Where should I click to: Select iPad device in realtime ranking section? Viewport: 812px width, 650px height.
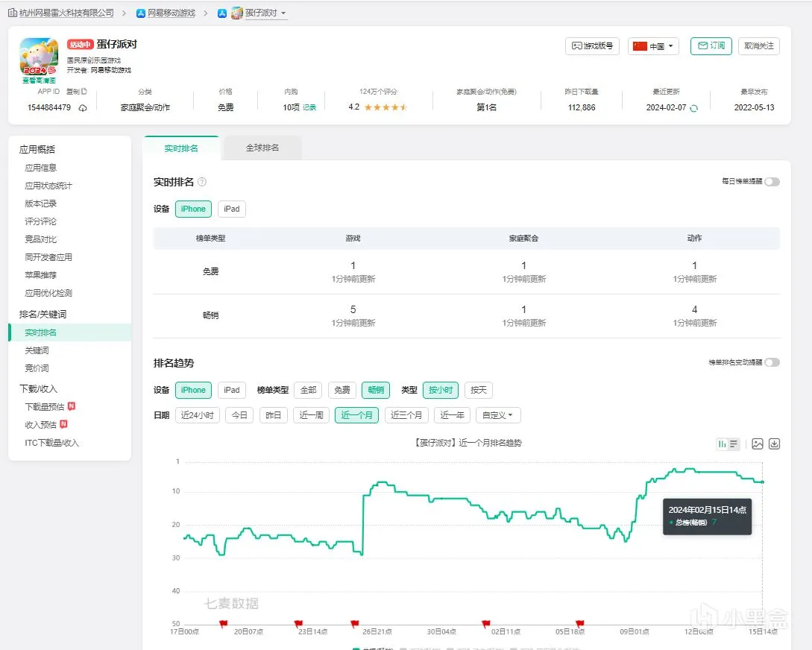pos(231,209)
